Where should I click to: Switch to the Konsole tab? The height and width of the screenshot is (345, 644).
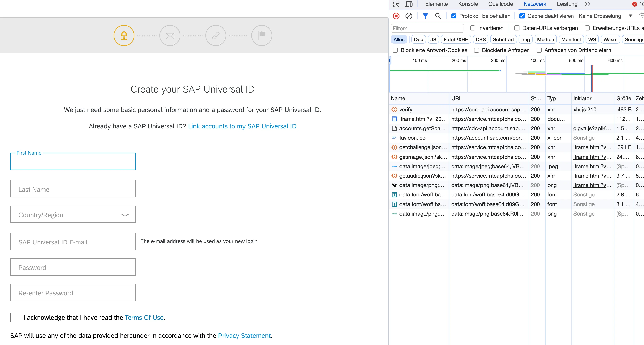(468, 4)
